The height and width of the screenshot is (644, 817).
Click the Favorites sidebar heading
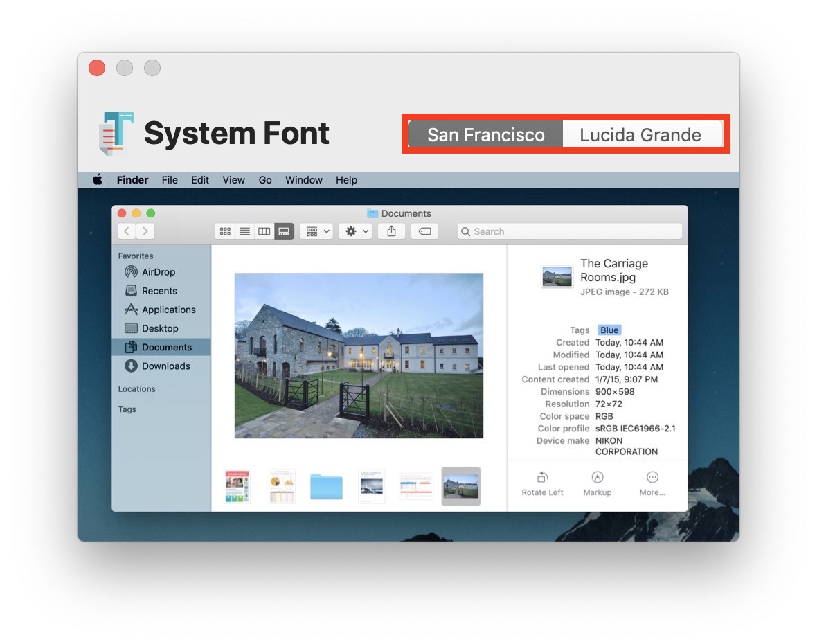point(136,256)
